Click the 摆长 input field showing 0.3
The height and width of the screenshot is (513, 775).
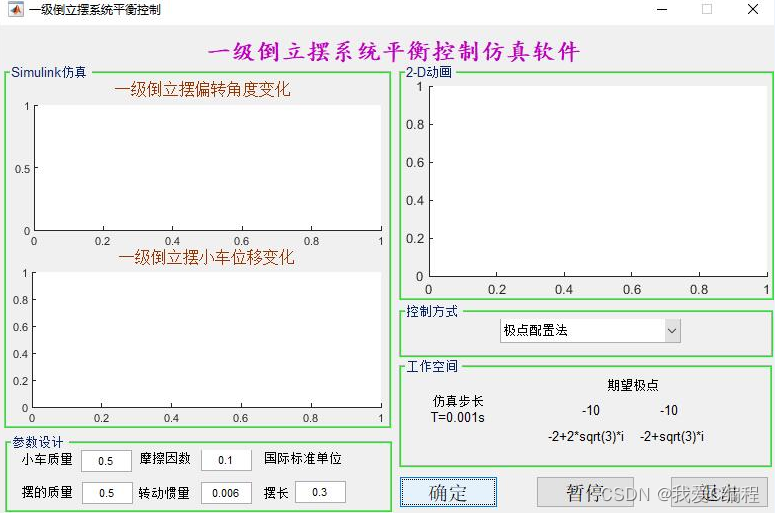[x=320, y=492]
